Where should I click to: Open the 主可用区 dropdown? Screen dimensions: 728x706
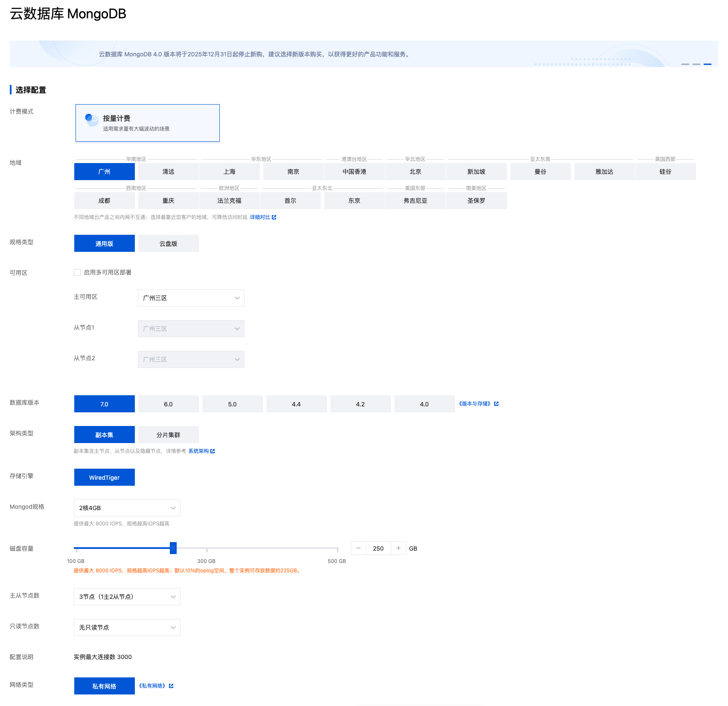(191, 298)
